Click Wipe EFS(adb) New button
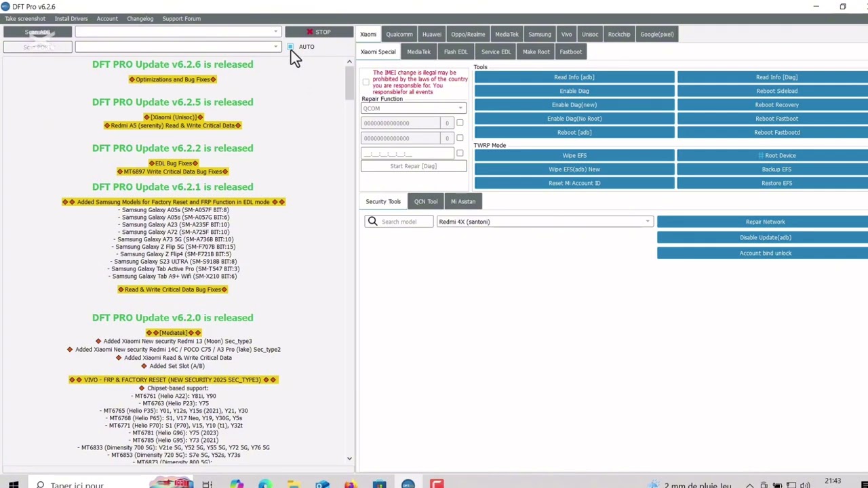868x488 pixels. pos(574,169)
